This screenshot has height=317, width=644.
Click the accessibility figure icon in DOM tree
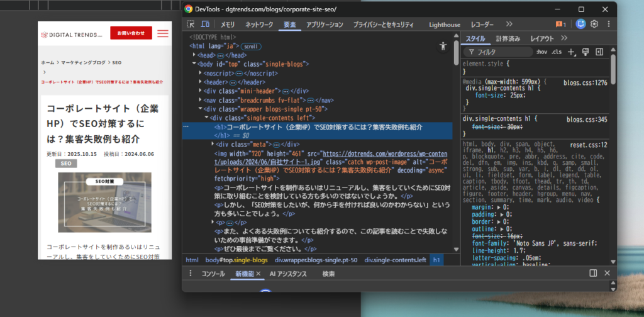tap(443, 46)
